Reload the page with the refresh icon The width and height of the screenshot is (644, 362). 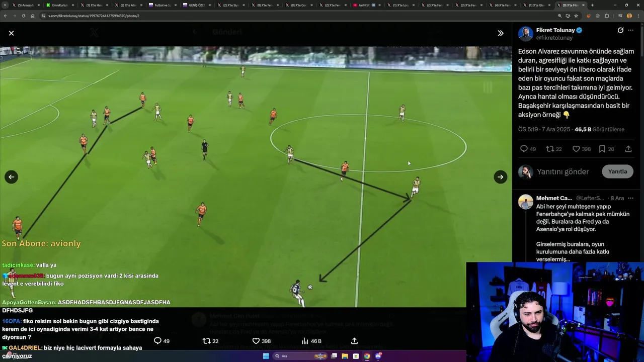[x=23, y=16]
